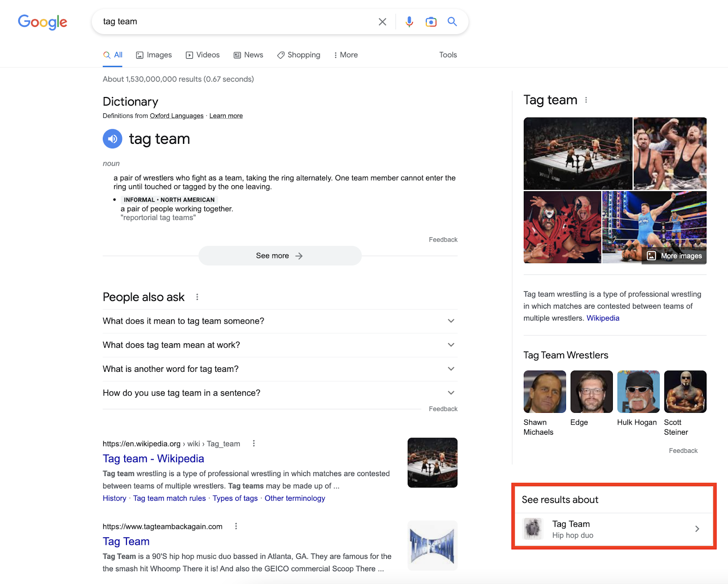Open options menu beside Tag team panel title
The height and width of the screenshot is (584, 728).
tap(586, 100)
